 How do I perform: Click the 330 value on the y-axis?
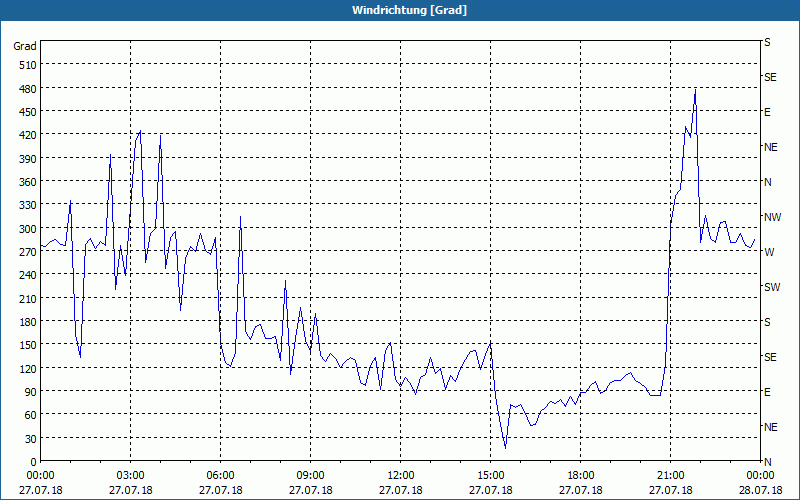pyautogui.click(x=28, y=205)
